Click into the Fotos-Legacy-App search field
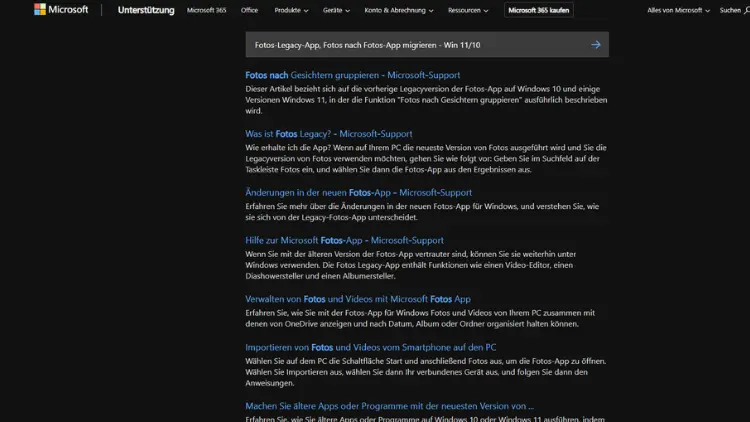 (410, 45)
